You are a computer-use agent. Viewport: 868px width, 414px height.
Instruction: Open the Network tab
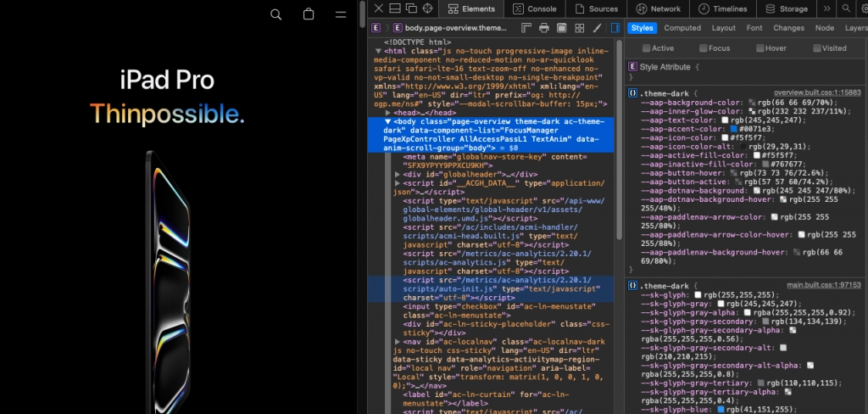click(x=658, y=8)
